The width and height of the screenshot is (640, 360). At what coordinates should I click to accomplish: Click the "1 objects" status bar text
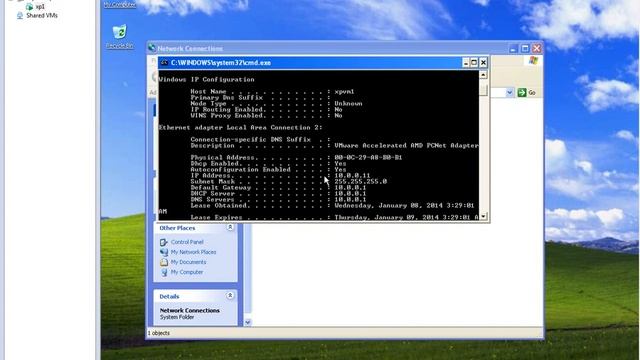159,333
